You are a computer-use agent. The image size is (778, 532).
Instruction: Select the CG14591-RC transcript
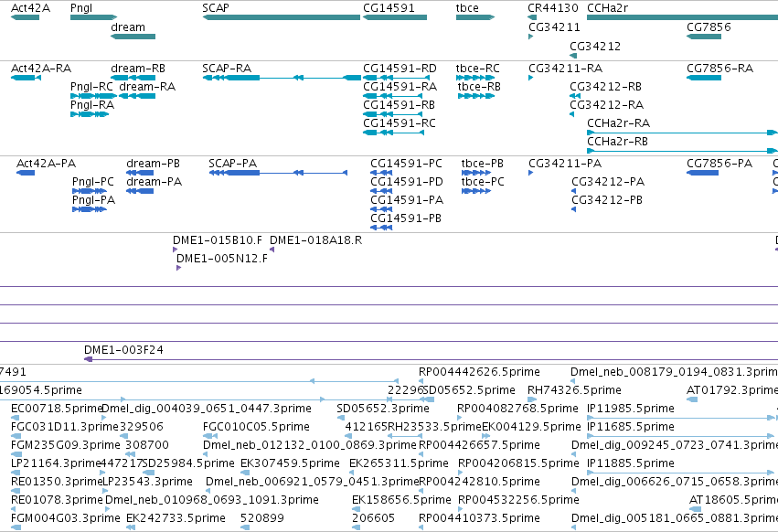click(393, 133)
